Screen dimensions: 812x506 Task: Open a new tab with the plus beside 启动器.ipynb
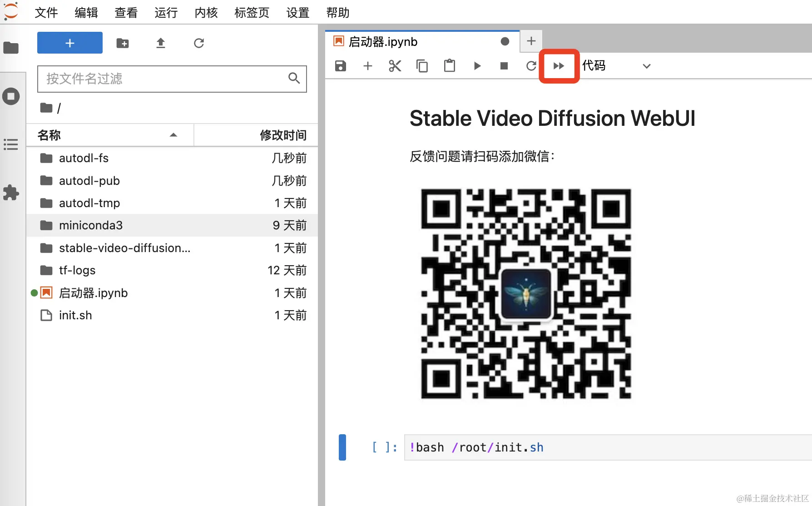[531, 41]
